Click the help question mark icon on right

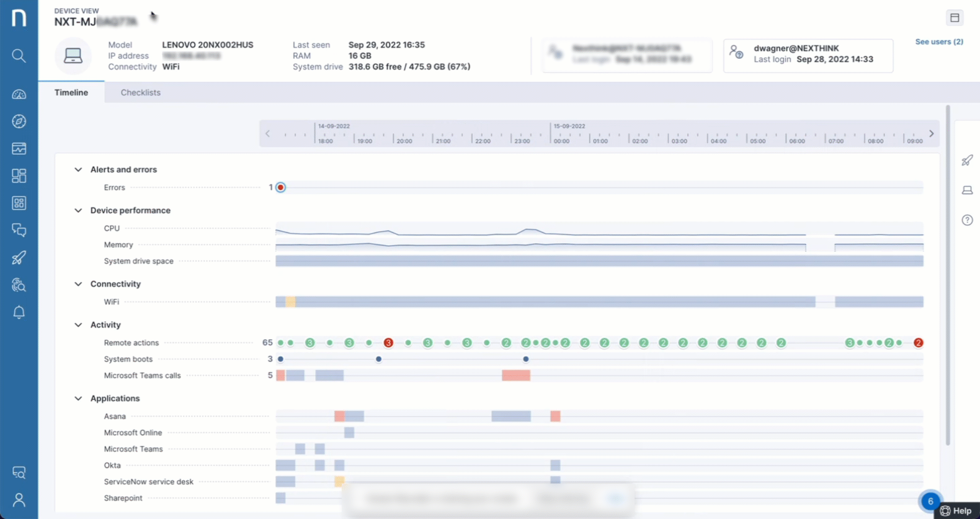(x=967, y=220)
